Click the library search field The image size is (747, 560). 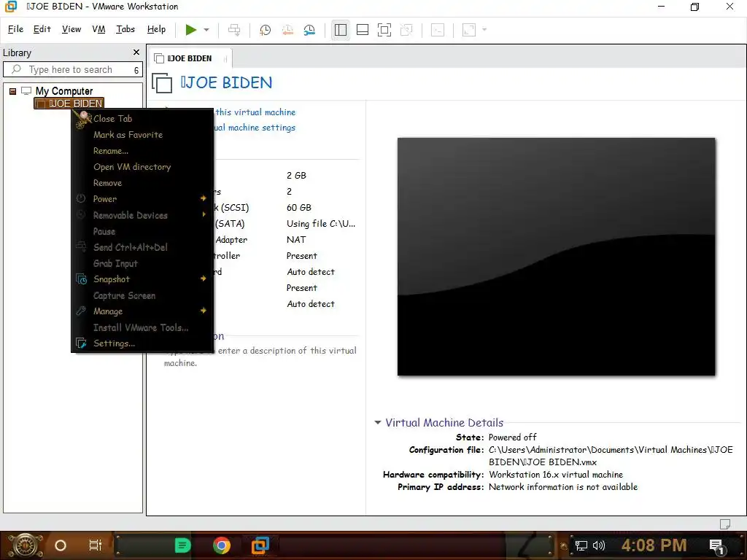click(x=71, y=69)
